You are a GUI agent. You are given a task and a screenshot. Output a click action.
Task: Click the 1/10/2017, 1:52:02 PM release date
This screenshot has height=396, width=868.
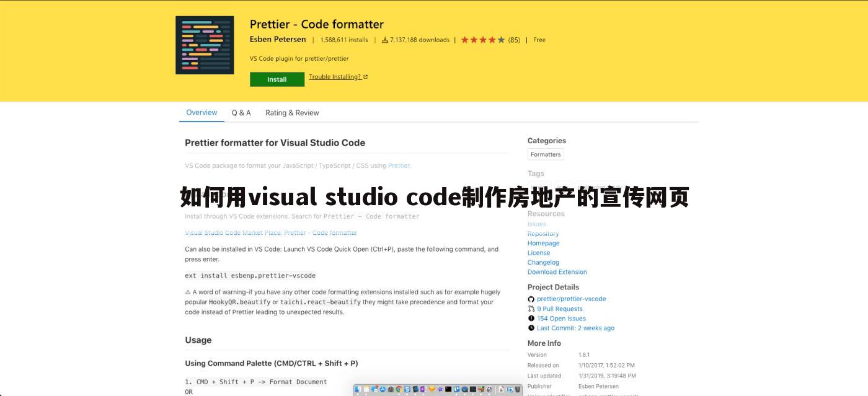606,366
